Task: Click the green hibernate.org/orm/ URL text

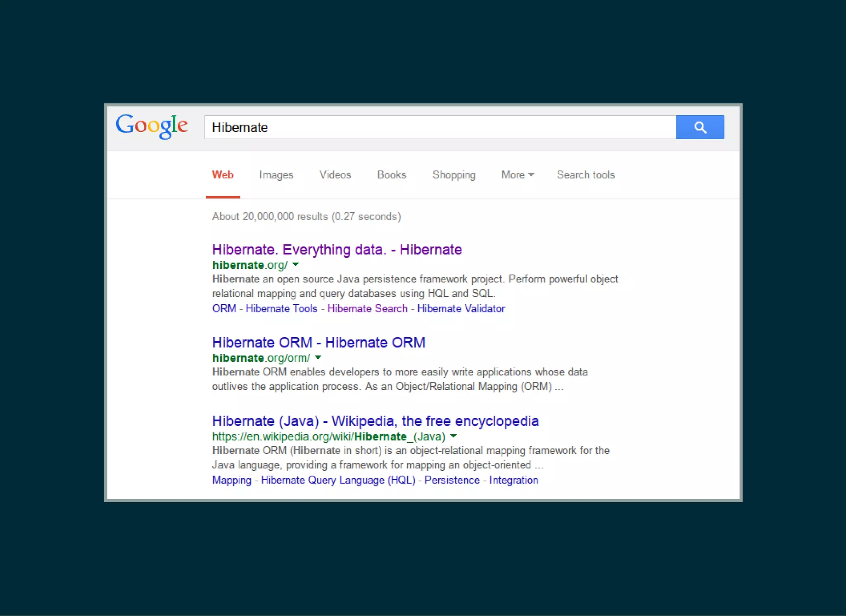Action: tap(261, 358)
